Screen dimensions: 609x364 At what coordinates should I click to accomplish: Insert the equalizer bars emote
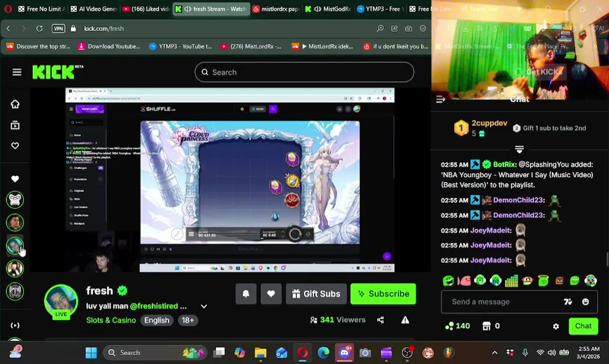tap(511, 281)
